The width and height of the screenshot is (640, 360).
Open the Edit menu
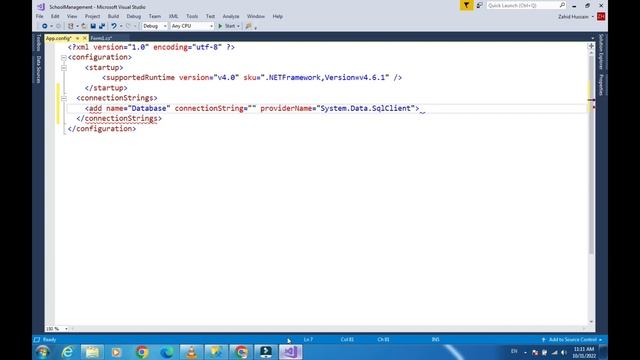coord(55,16)
